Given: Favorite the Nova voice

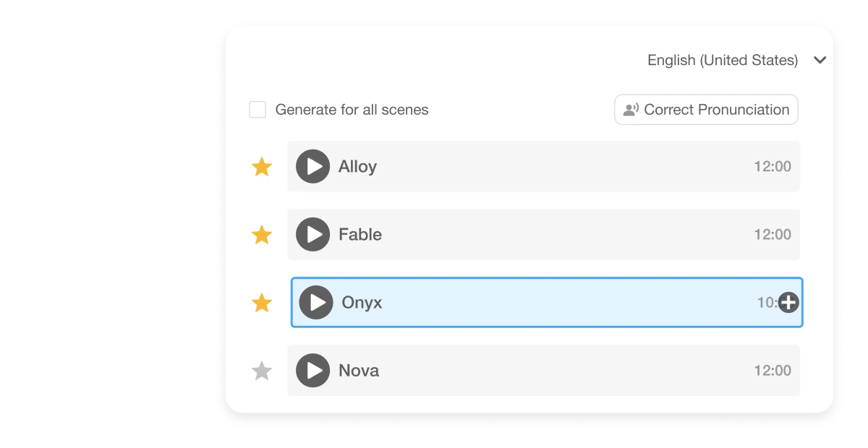Looking at the screenshot, I should click(262, 370).
